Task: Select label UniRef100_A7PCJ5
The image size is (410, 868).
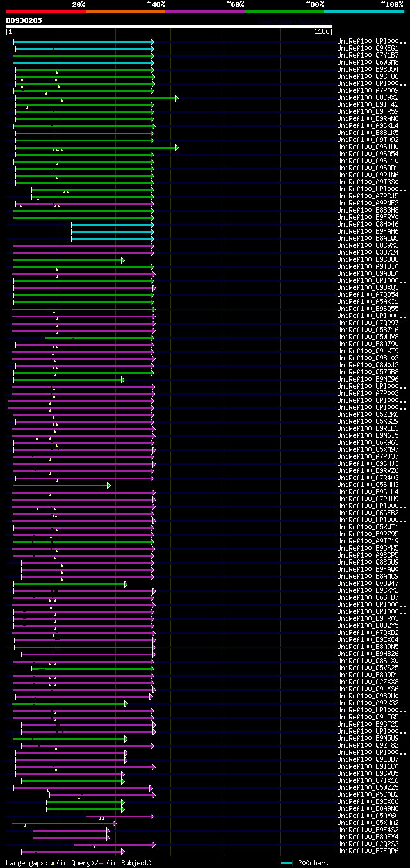Action: pos(368,197)
